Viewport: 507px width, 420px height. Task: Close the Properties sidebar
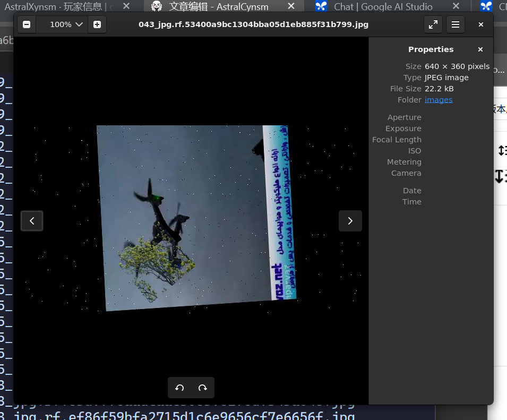coord(480,49)
